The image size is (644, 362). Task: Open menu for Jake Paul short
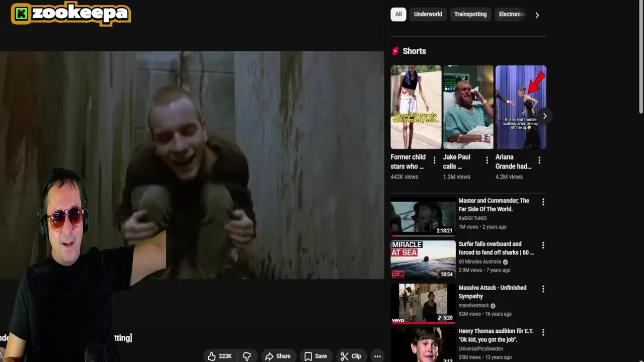487,160
